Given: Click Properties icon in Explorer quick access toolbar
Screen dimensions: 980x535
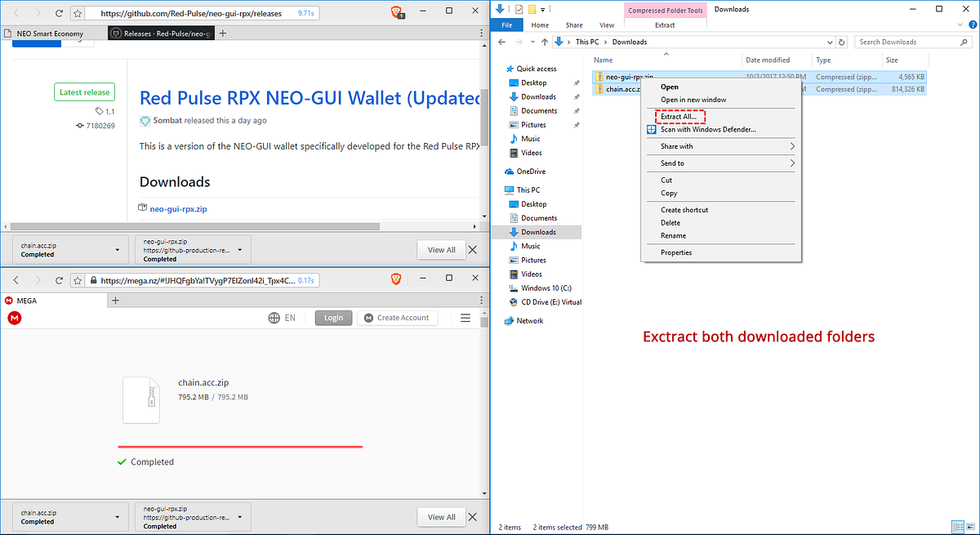Looking at the screenshot, I should pos(517,9).
